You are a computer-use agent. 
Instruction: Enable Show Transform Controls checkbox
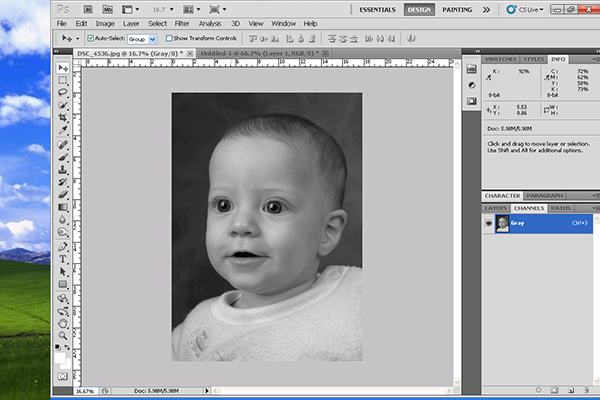[170, 38]
